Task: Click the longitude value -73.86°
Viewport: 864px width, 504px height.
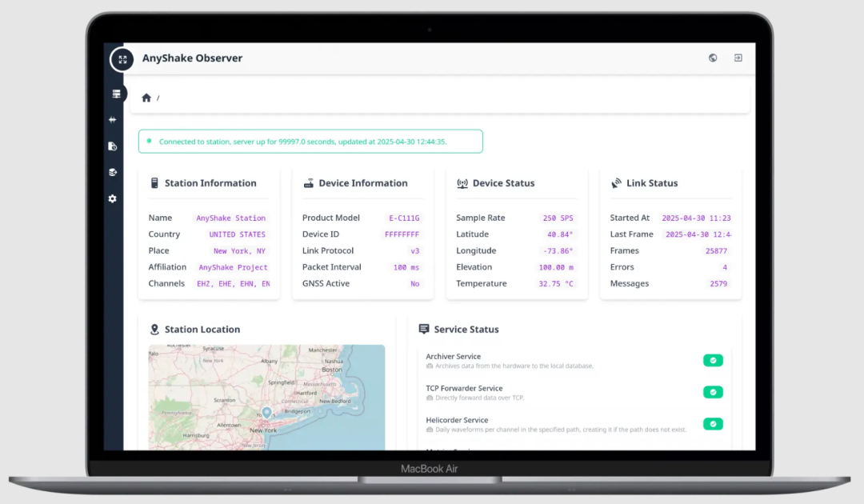Action: 558,250
